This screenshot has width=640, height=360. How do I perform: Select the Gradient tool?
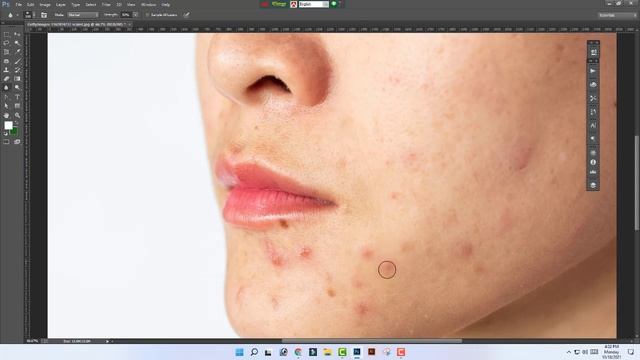click(17, 79)
